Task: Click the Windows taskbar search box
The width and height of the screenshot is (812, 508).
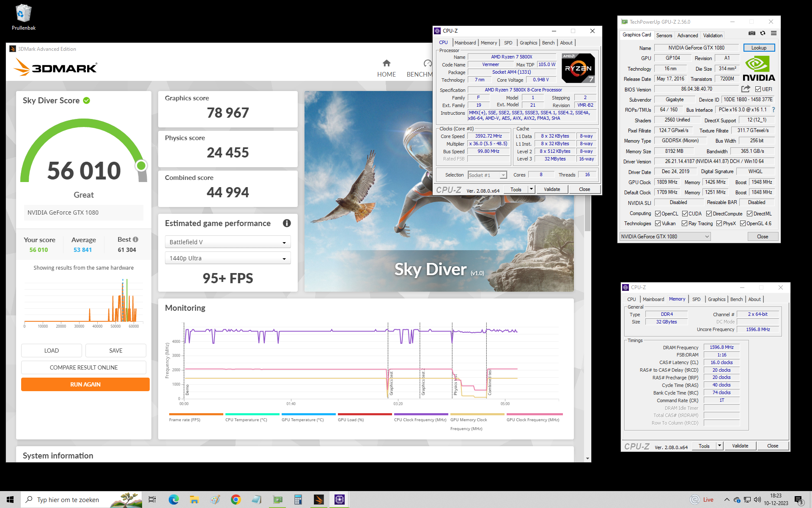Action: pyautogui.click(x=82, y=500)
